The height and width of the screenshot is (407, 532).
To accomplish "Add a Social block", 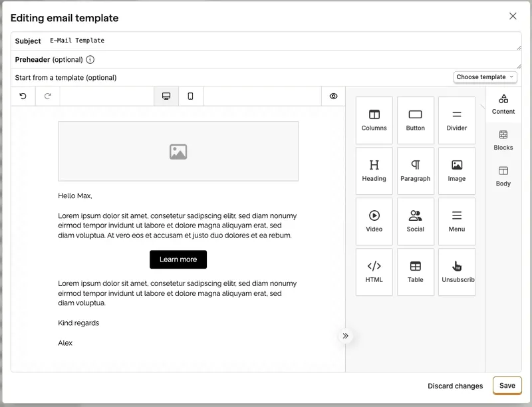I will tap(415, 221).
